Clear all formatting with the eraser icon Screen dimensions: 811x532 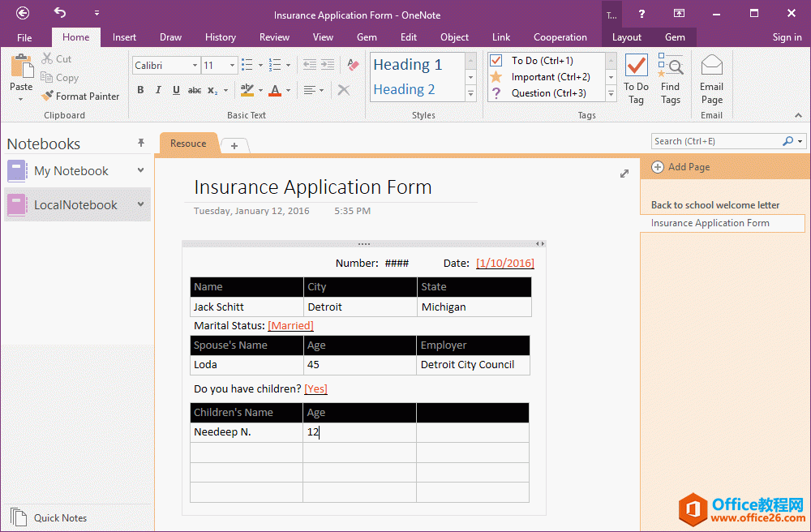[354, 65]
